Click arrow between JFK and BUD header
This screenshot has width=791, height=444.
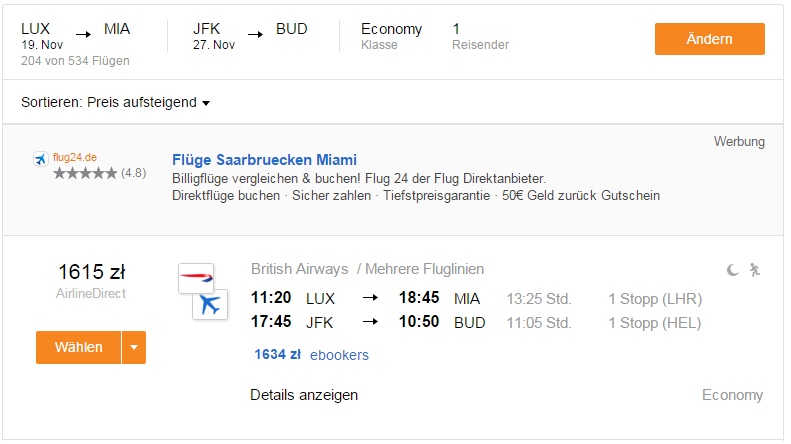coord(255,34)
